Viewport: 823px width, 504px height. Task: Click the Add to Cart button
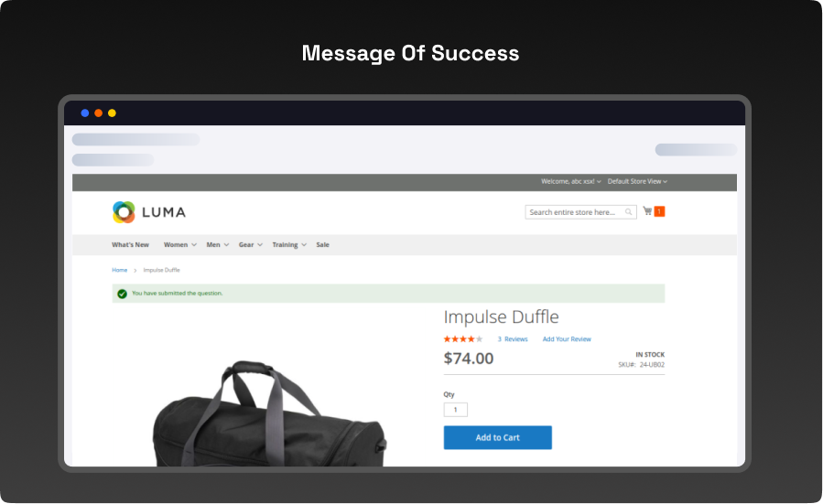[498, 437]
